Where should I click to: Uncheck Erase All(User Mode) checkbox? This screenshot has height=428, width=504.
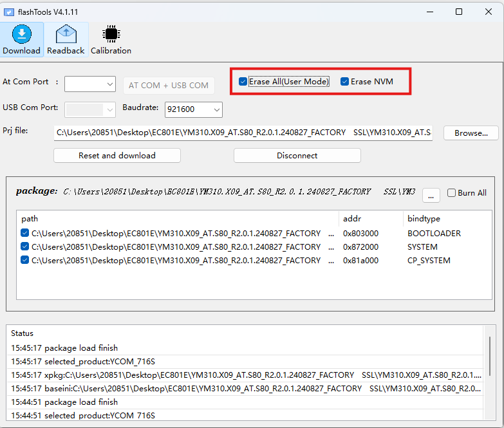pyautogui.click(x=243, y=82)
